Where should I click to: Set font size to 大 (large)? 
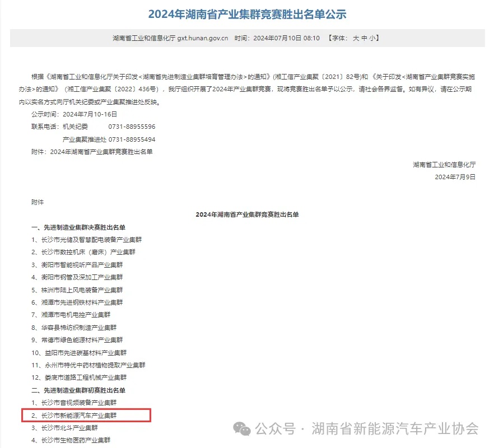pyautogui.click(x=355, y=38)
